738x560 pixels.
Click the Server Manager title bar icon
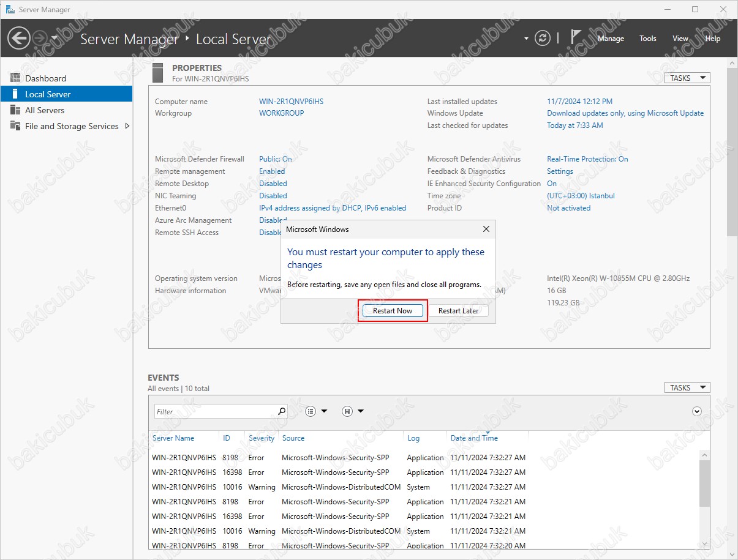[10, 9]
